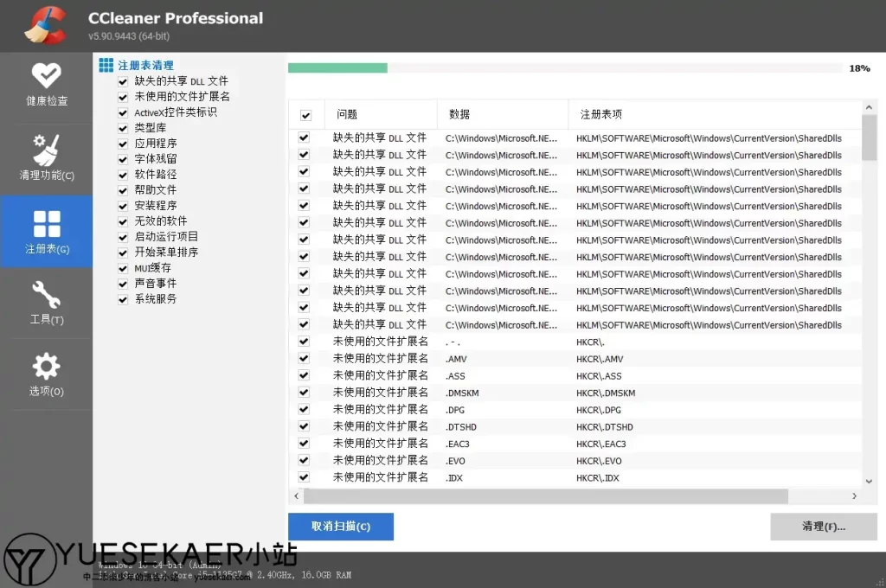886x588 pixels.
Task: Toggle the select-all checkbox in table header
Action: pos(305,115)
